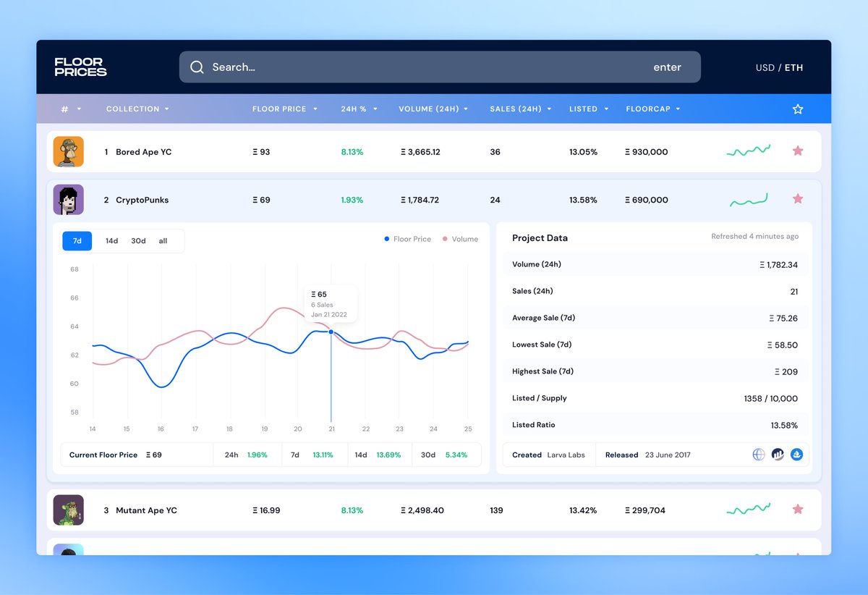The height and width of the screenshot is (595, 868).
Task: Click the Project Data heading
Action: point(540,238)
